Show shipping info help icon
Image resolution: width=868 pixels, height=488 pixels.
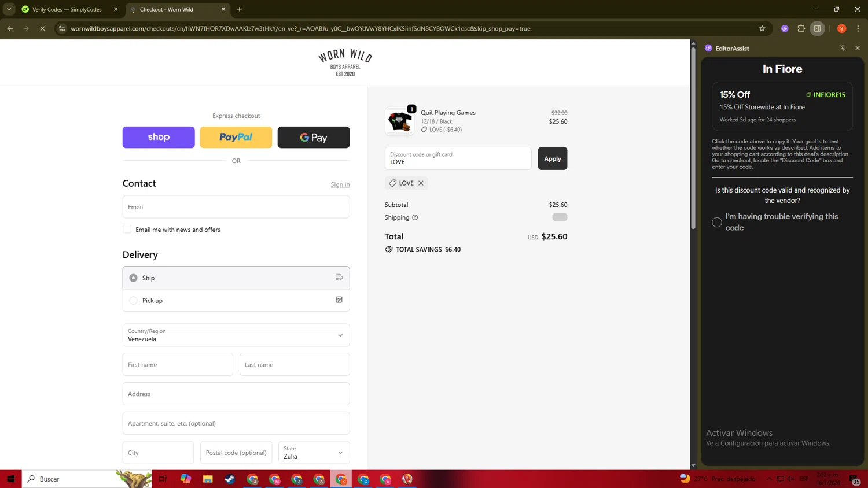coord(415,217)
